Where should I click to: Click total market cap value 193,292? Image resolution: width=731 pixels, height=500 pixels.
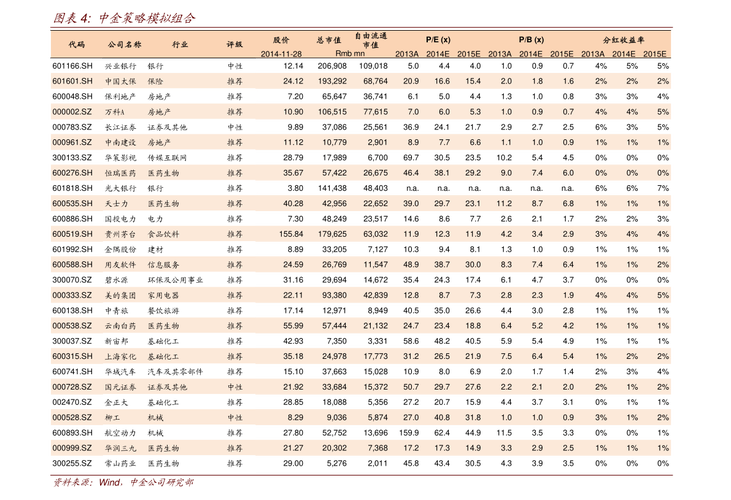coord(332,81)
